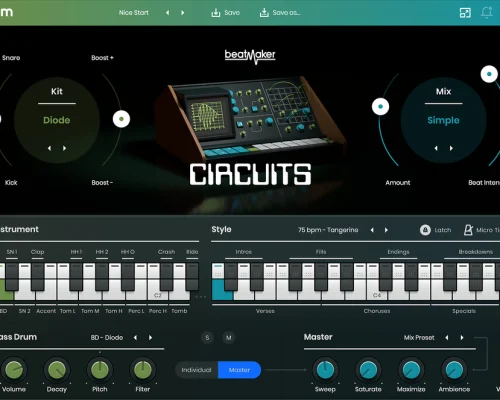This screenshot has width=500, height=400.
Task: Open the window resize icon in header
Action: (x=465, y=13)
